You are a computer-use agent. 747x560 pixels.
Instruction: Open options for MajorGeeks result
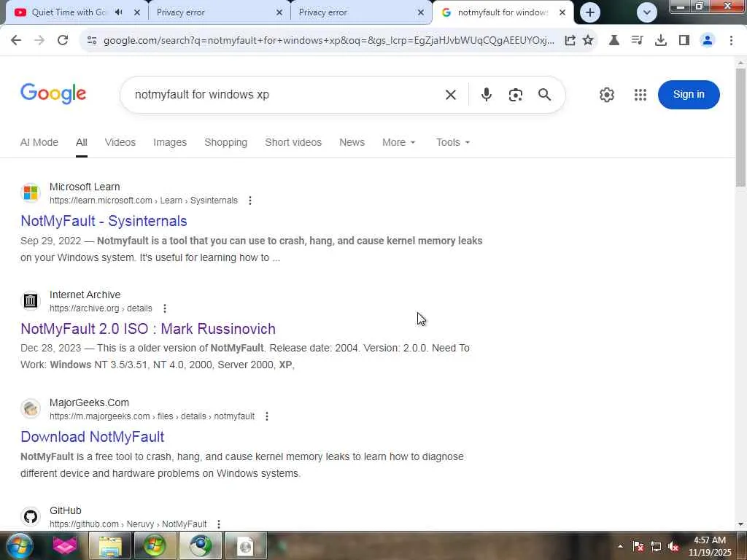point(267,416)
